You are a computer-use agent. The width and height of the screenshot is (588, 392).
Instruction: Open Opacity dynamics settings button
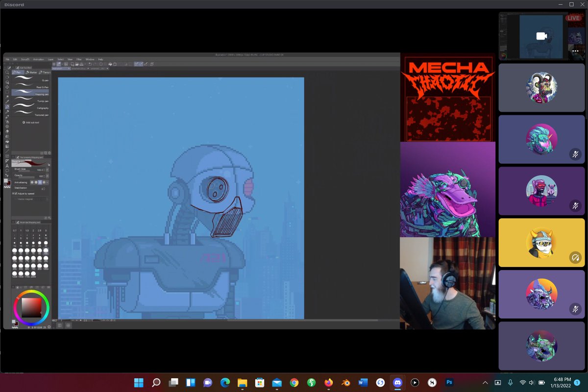coord(47,176)
